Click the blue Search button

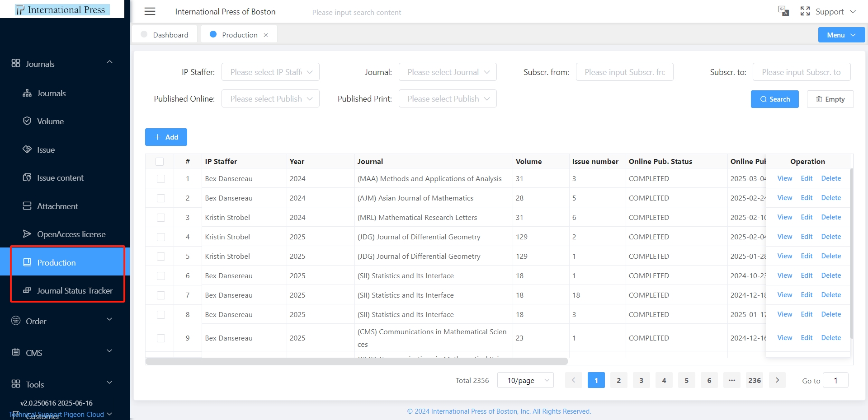click(x=774, y=99)
